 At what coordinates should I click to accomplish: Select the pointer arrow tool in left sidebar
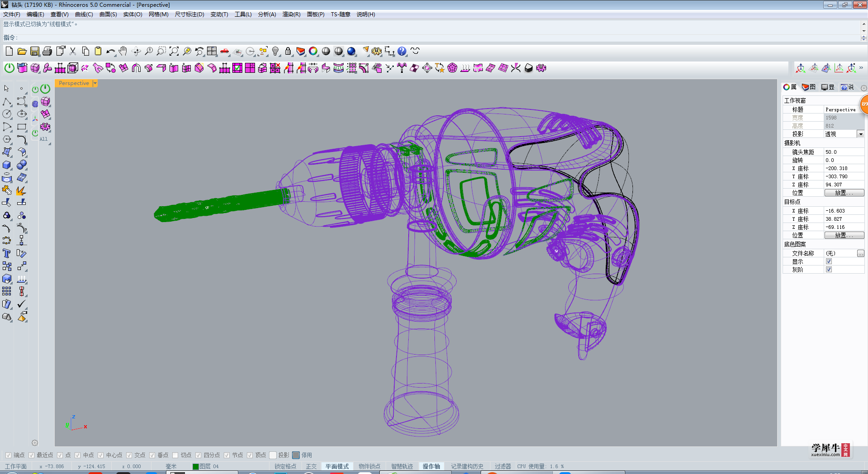pos(7,88)
